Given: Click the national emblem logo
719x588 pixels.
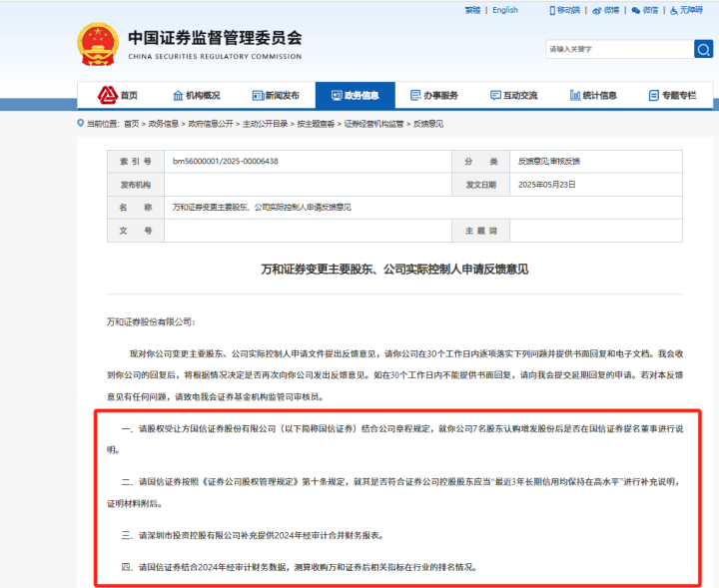Looking at the screenshot, I should pyautogui.click(x=98, y=44).
